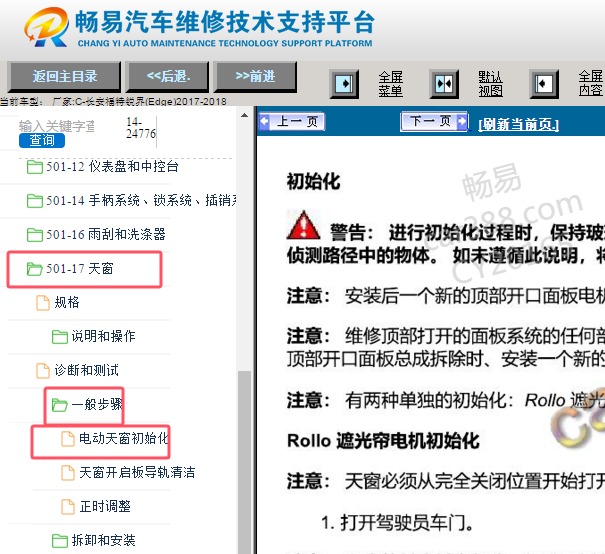This screenshot has width=605, height=554.
Task: Click the 14-24776 number text
Action: click(x=141, y=128)
